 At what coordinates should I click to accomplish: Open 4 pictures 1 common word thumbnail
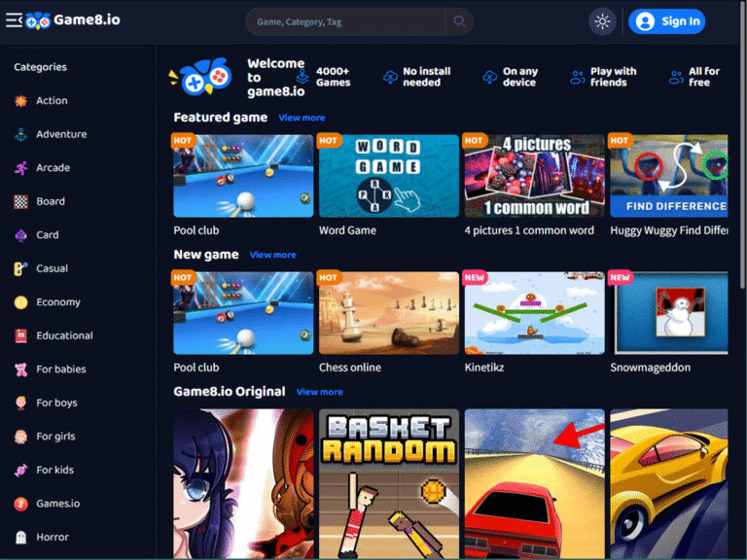click(535, 176)
